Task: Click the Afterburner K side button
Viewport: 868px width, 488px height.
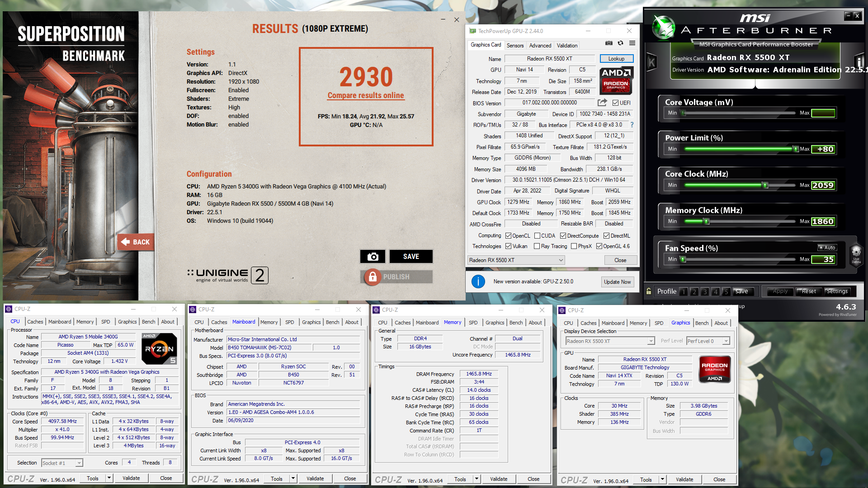Action: (651, 62)
